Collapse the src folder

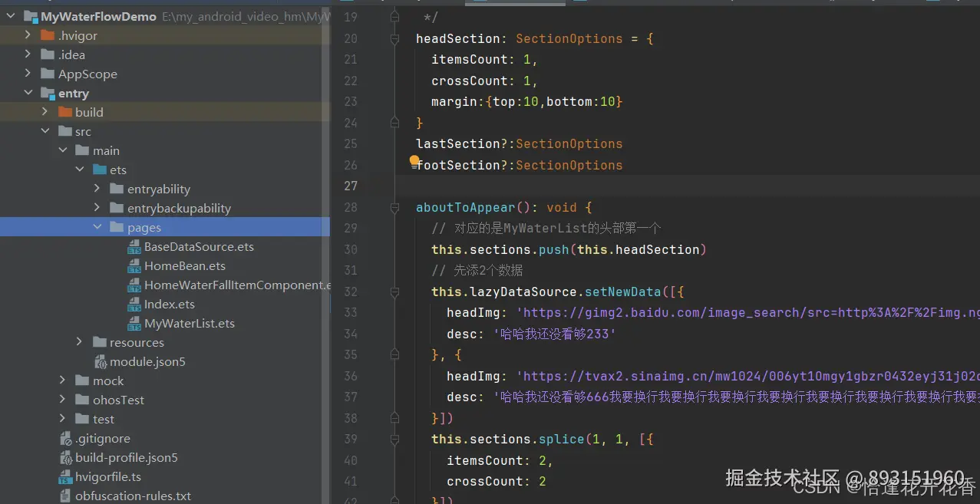click(x=45, y=131)
